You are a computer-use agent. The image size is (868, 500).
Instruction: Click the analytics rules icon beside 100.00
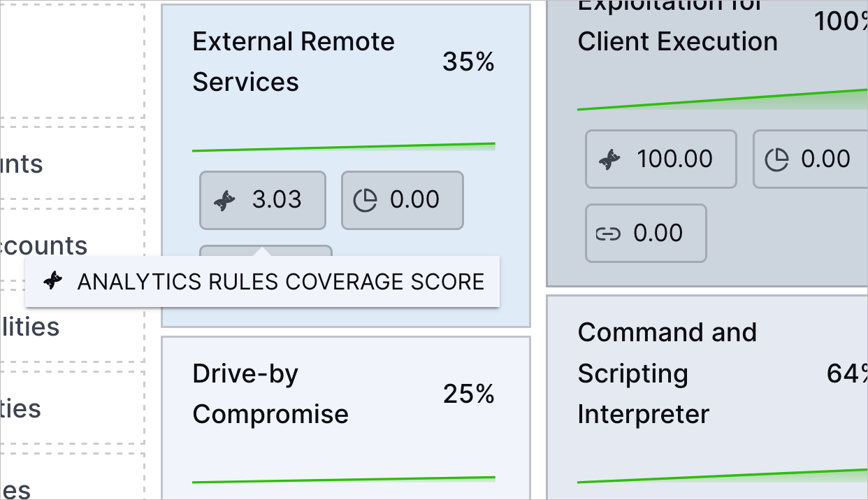pyautogui.click(x=609, y=159)
